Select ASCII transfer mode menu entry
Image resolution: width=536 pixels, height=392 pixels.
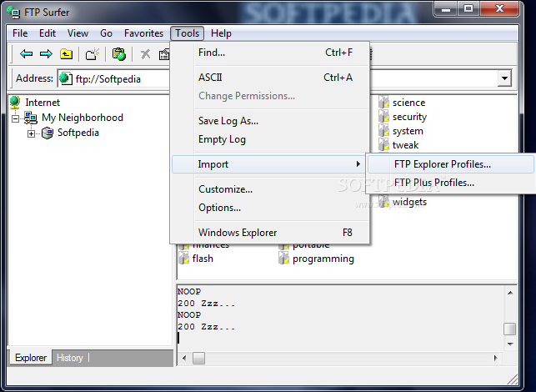pos(269,78)
